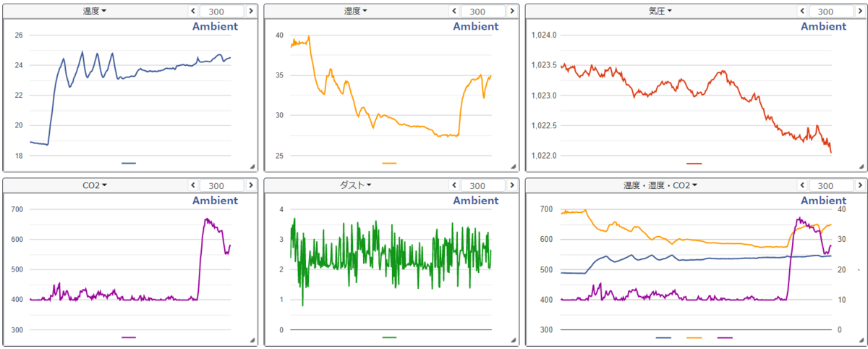
Task: Open the CO2 chart title dropdown
Action: [95, 185]
